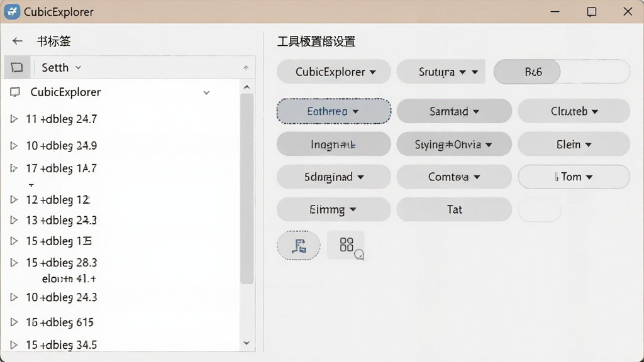Open the highlighted Eothrrea dropdown
Viewport: 644px width, 362px height.
(x=334, y=111)
